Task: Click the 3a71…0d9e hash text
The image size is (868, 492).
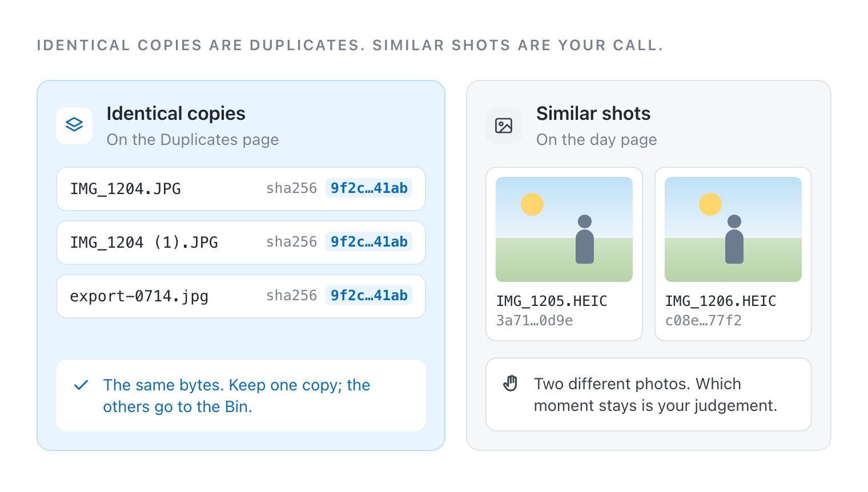Action: point(535,321)
